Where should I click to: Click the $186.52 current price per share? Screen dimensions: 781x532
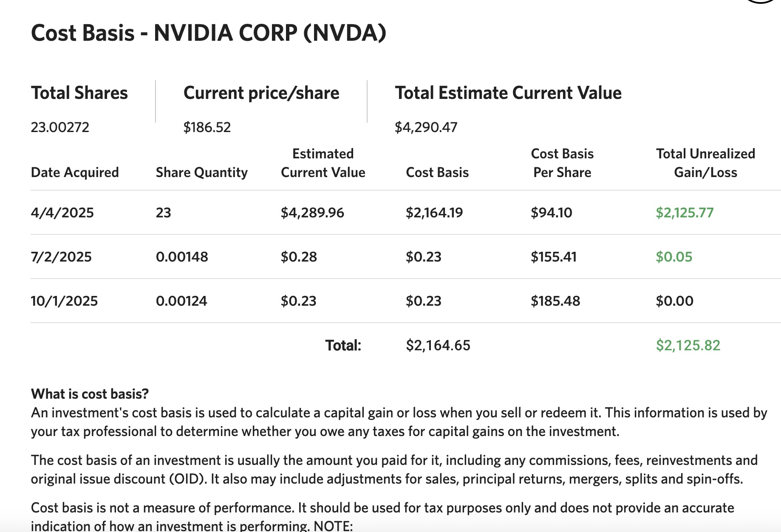pos(207,127)
